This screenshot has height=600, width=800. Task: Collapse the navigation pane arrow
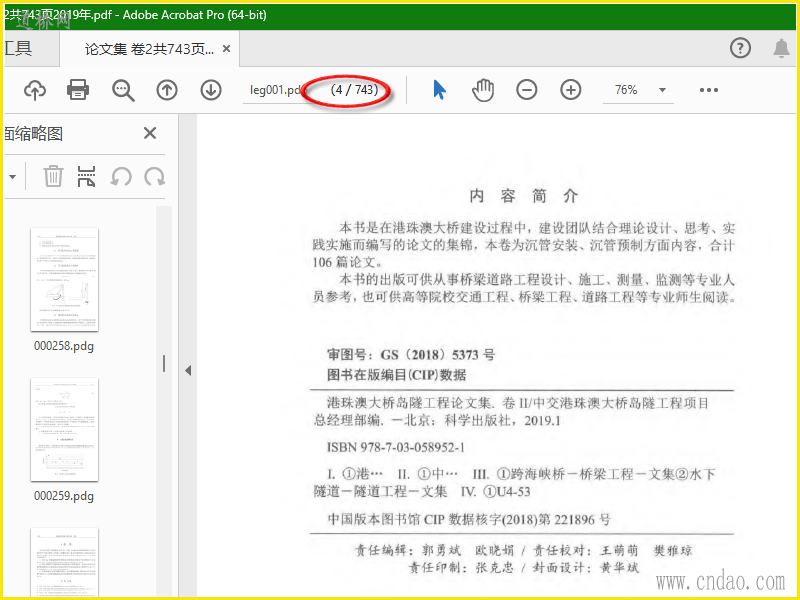click(x=188, y=370)
